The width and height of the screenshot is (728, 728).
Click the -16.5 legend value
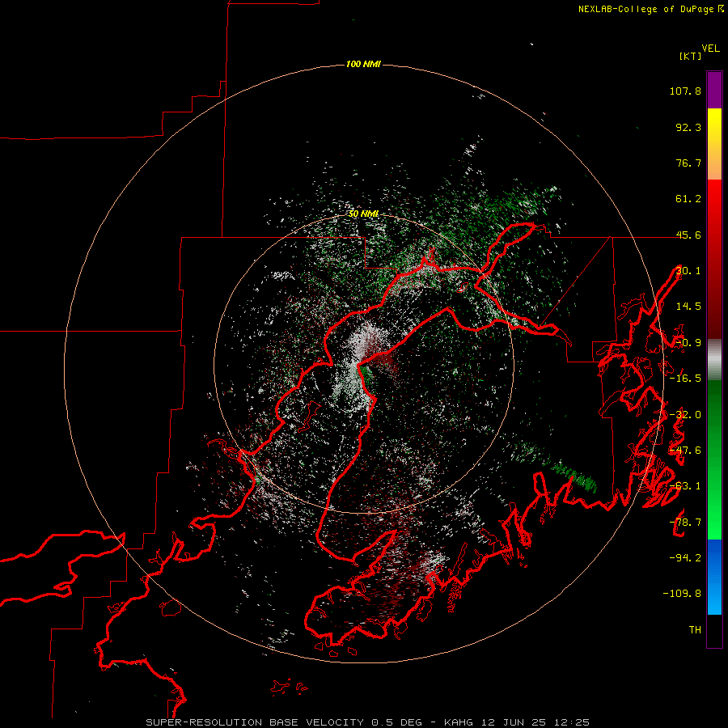685,379
